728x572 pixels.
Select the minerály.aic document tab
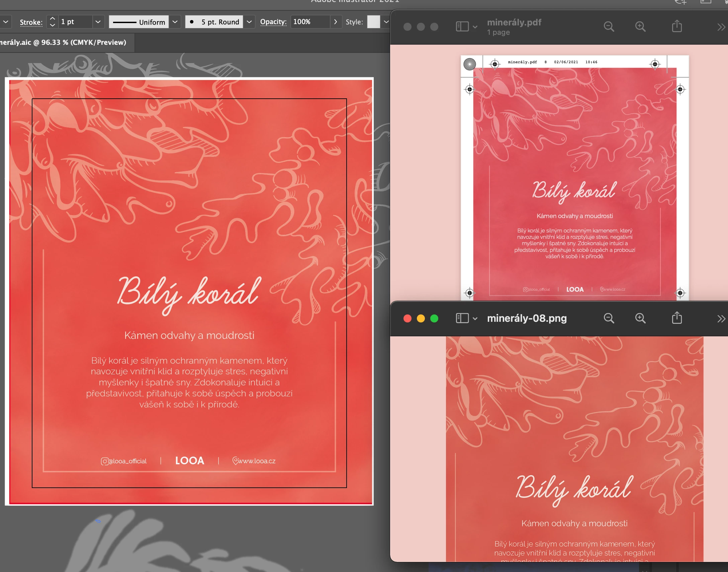63,42
